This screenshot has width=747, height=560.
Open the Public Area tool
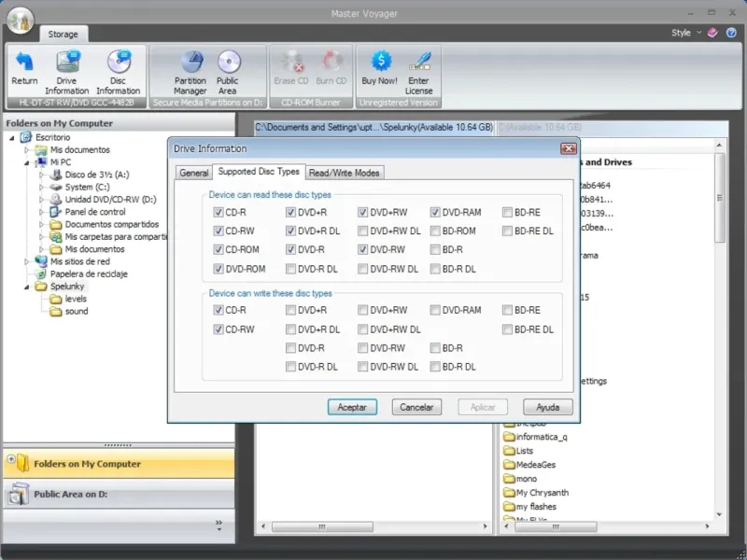(x=228, y=73)
